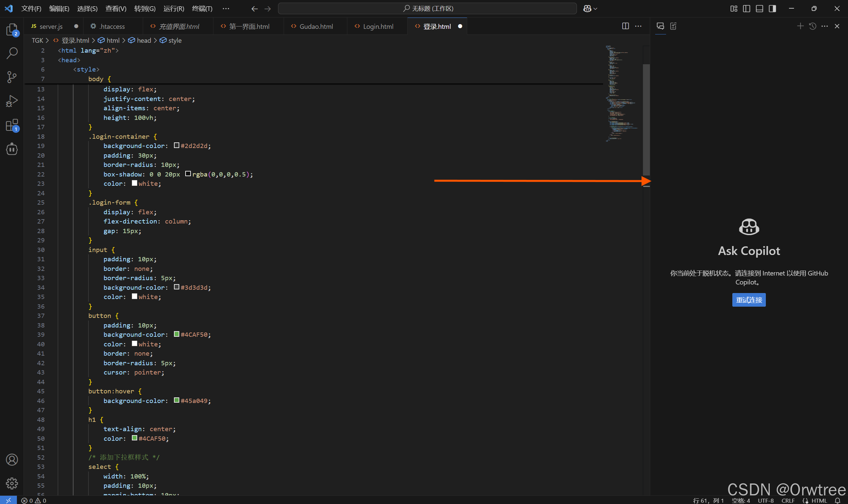This screenshot has width=848, height=504.
Task: Switch to the Gudao.html tab
Action: 316,26
